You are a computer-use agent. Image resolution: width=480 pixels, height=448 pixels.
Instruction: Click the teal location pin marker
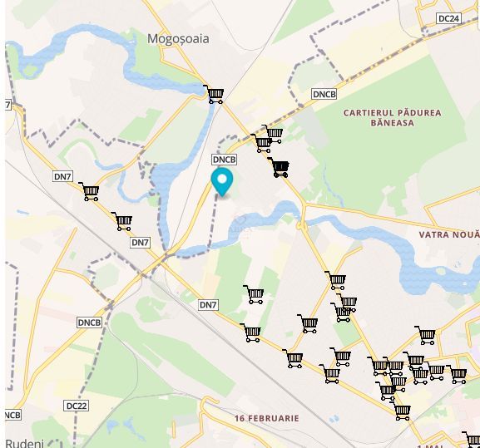[222, 182]
